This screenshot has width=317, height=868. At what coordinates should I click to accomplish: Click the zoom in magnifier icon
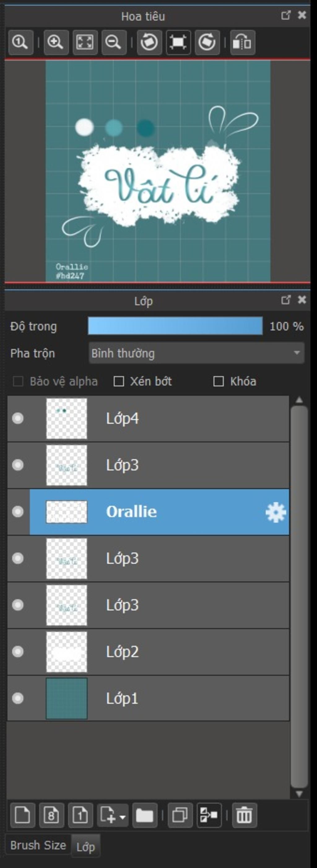(55, 42)
